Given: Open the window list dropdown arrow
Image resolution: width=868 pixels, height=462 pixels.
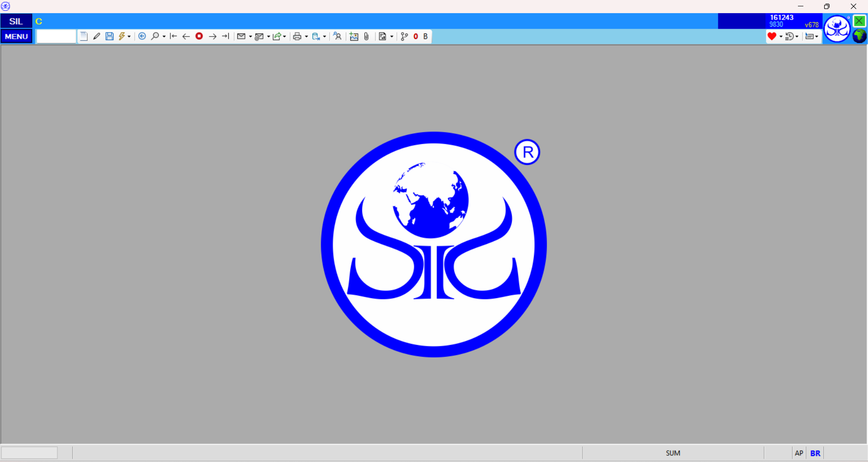Looking at the screenshot, I should [x=817, y=37].
